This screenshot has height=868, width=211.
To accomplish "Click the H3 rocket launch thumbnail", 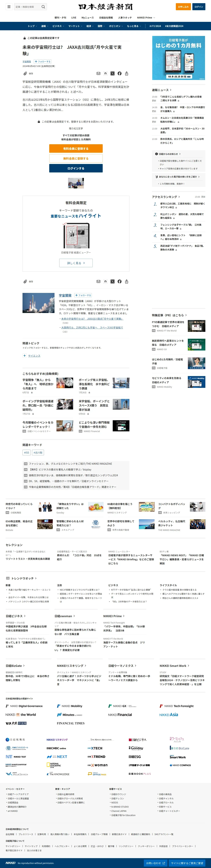I will [x=38, y=303].
